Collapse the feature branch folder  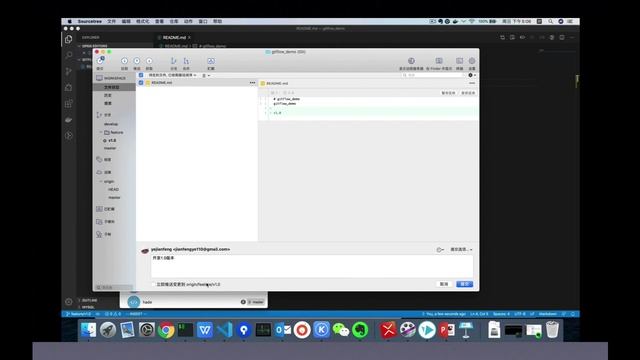pyautogui.click(x=101, y=132)
